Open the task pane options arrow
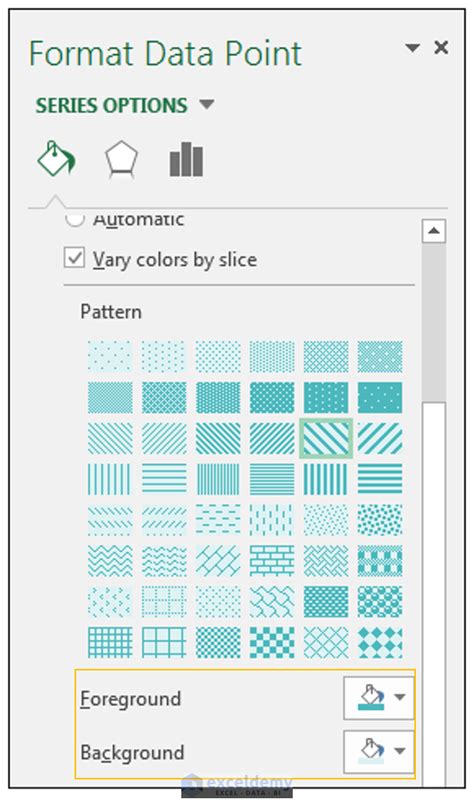This screenshot has height=810, width=474. point(412,48)
